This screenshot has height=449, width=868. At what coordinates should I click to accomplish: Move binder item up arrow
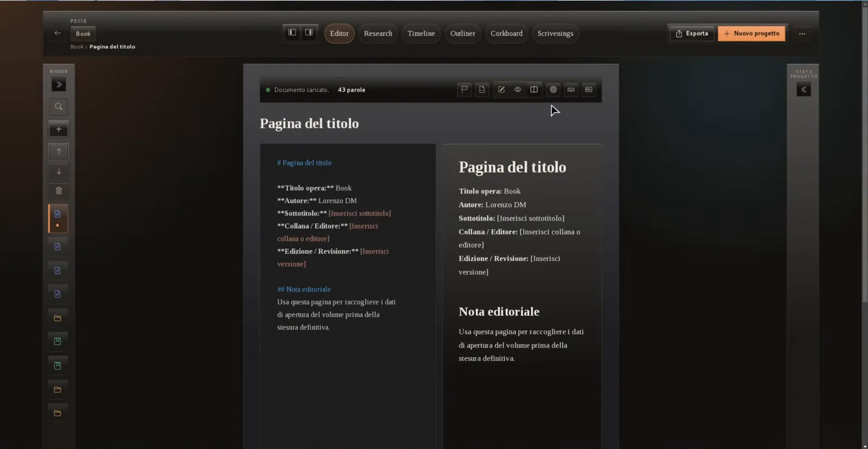pos(59,151)
